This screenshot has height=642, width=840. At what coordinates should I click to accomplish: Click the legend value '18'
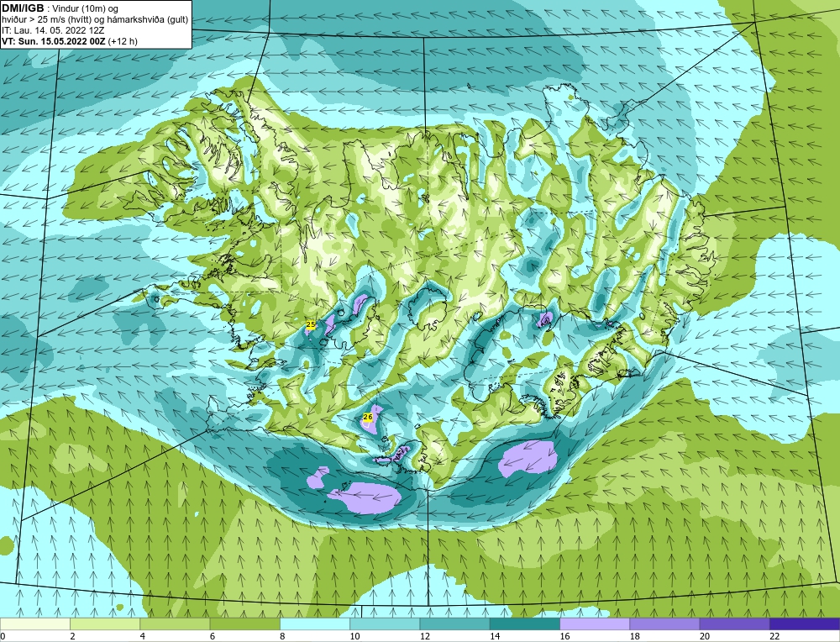click(635, 636)
